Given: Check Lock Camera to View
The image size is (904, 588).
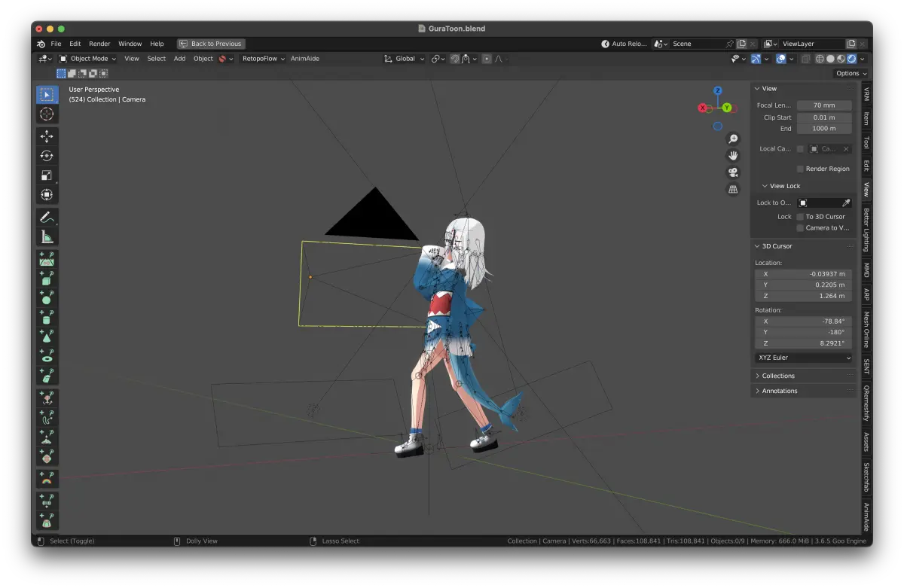Looking at the screenshot, I should [x=800, y=227].
